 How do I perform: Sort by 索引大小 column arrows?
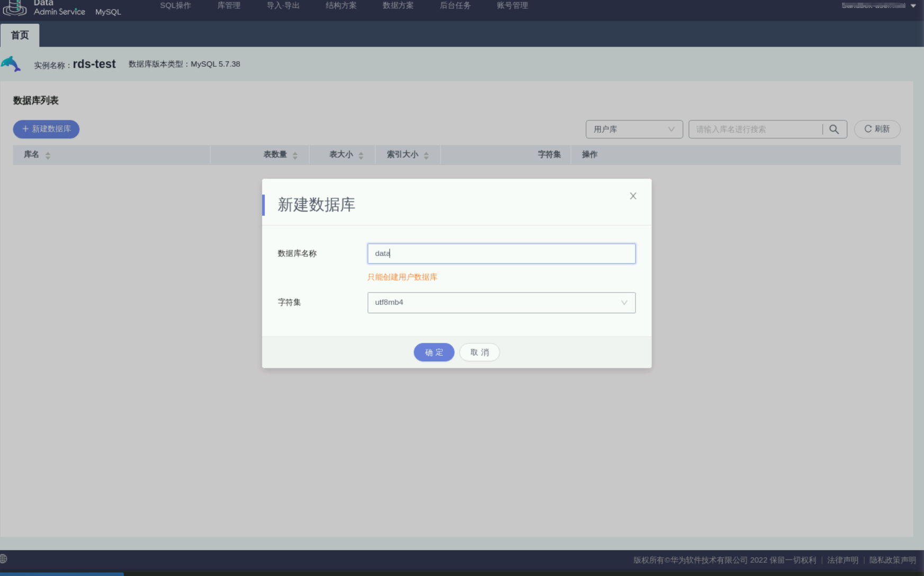tap(426, 155)
